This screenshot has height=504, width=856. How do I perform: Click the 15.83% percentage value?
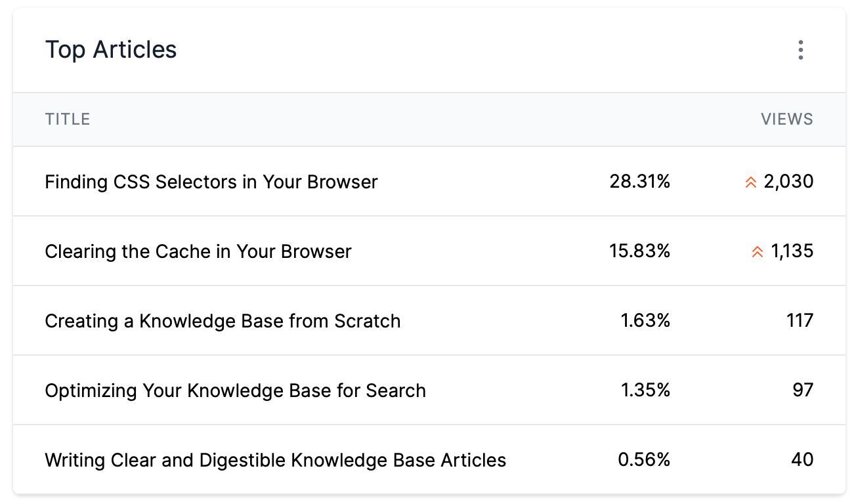(x=640, y=251)
